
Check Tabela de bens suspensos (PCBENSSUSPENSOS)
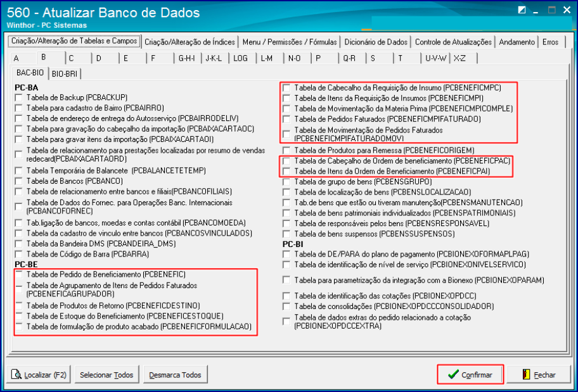click(286, 234)
